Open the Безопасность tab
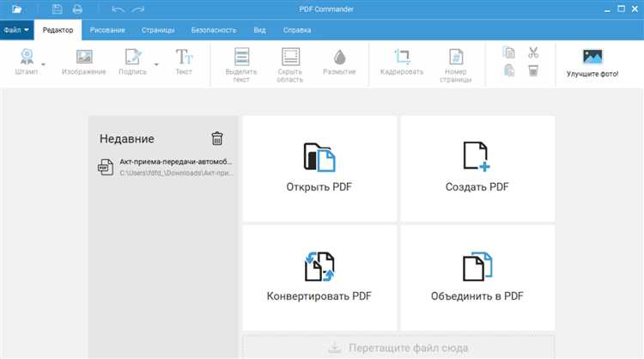Screen dimensions: 644x359 [214, 30]
